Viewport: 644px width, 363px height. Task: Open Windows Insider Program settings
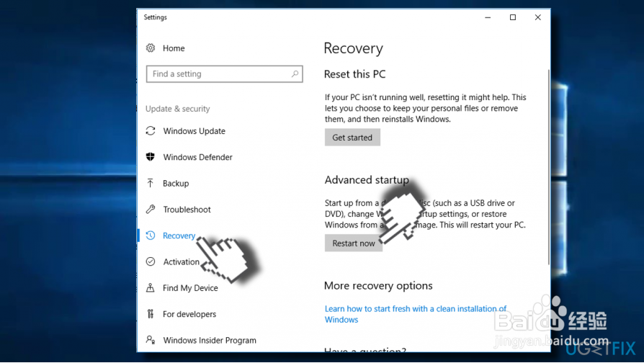tap(210, 340)
